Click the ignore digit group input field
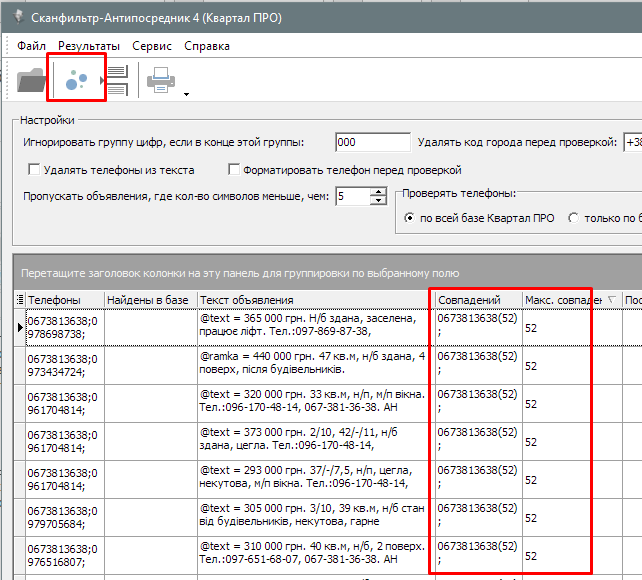This screenshot has width=642, height=580. tap(371, 142)
